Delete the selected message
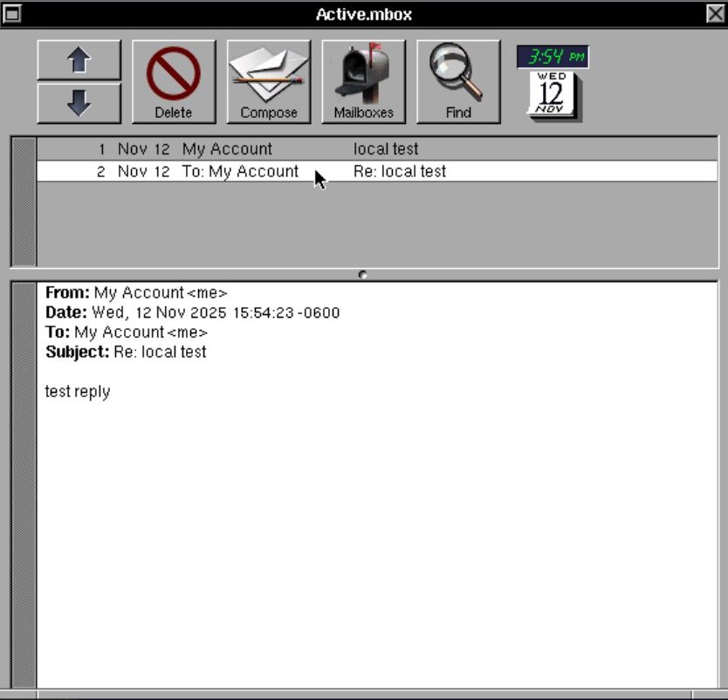The image size is (728, 700). click(x=173, y=81)
